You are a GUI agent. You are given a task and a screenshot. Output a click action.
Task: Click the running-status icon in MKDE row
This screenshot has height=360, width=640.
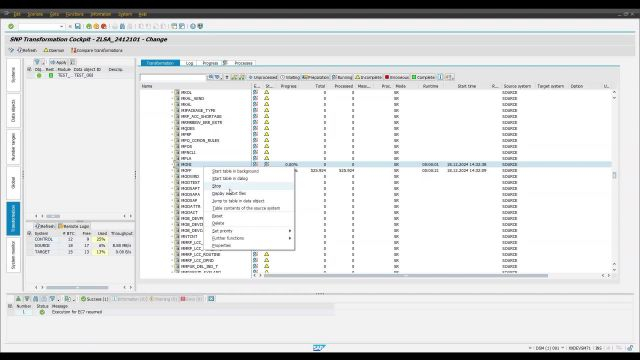(x=267, y=164)
